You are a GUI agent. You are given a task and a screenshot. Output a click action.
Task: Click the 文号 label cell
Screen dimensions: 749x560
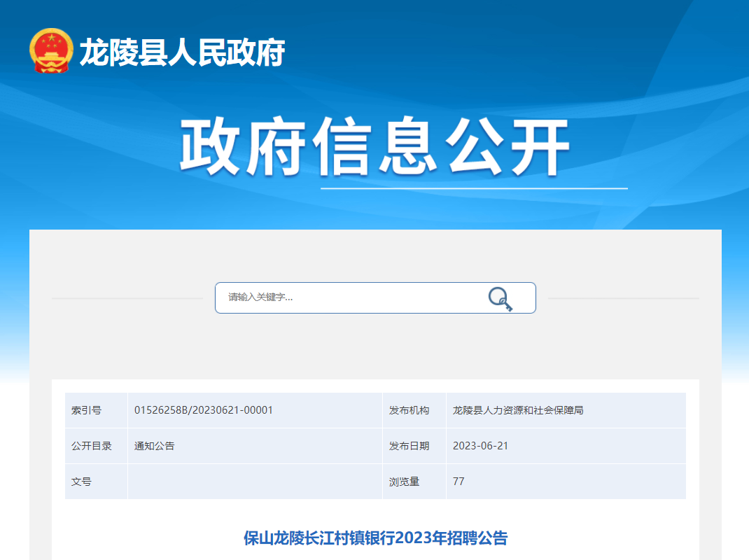[x=81, y=482]
